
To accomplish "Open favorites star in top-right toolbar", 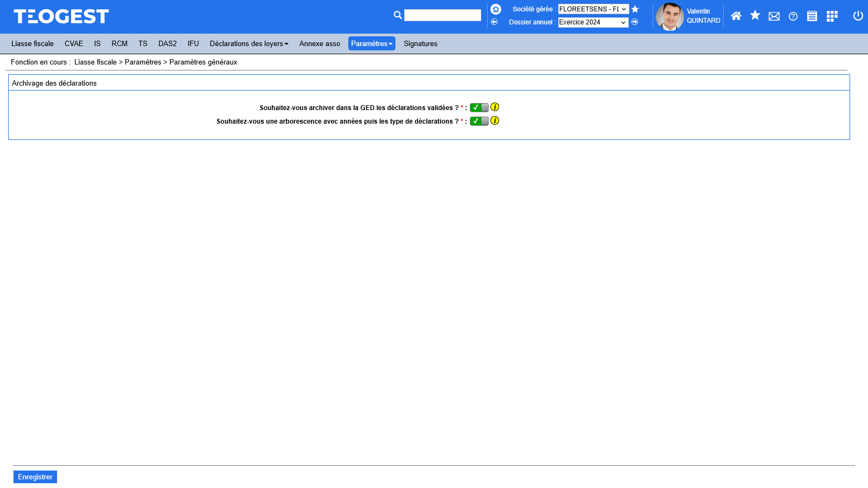I will [755, 16].
